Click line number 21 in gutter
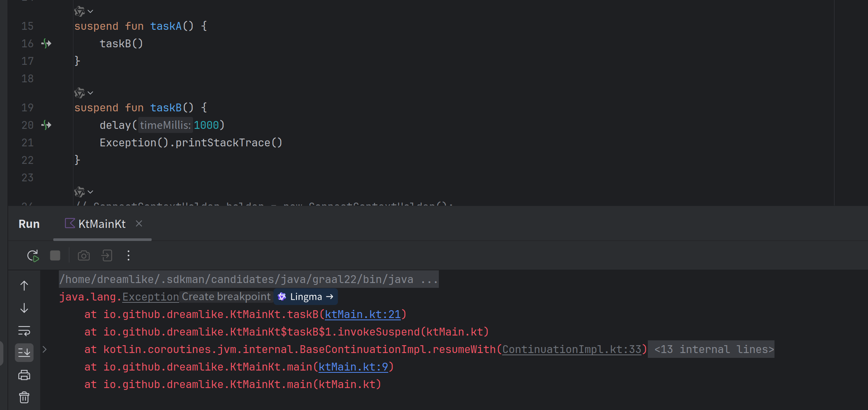The image size is (868, 410). [28, 143]
